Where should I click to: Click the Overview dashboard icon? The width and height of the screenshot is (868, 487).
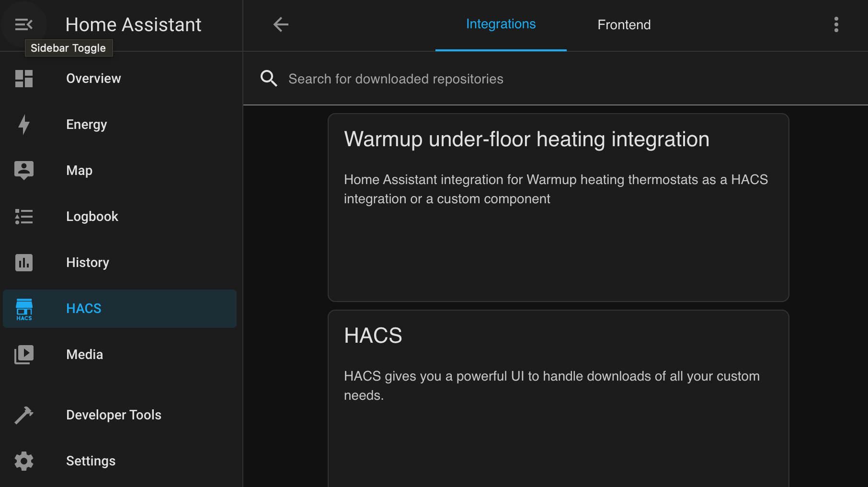tap(23, 79)
